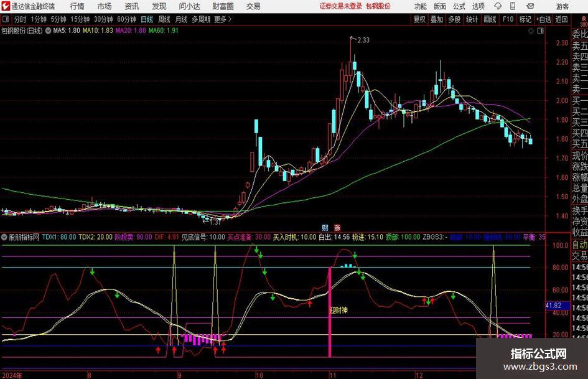Expand the main chart indicator dropdown arrow
Image resolution: width=588 pixels, height=379 pixels.
pyautogui.click(x=48, y=30)
